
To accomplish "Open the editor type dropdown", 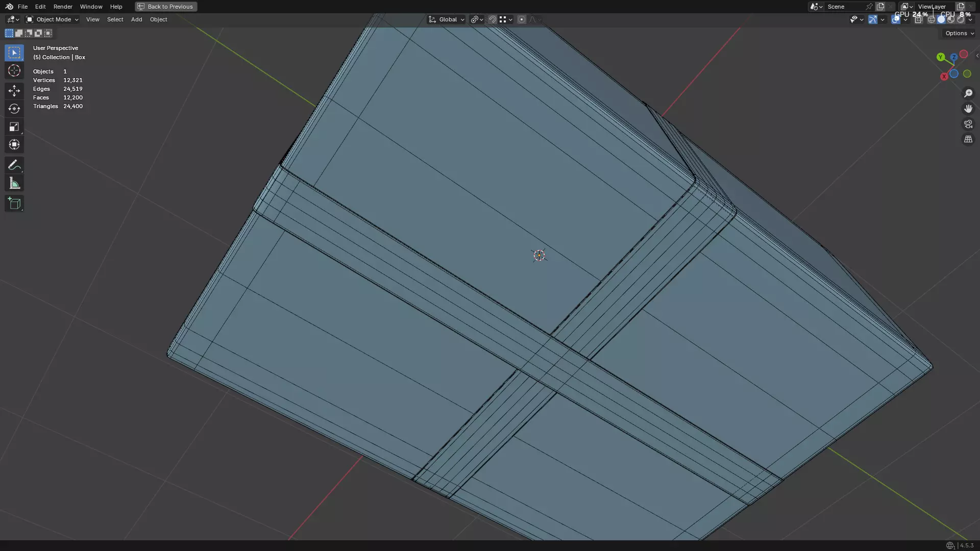I will point(13,19).
